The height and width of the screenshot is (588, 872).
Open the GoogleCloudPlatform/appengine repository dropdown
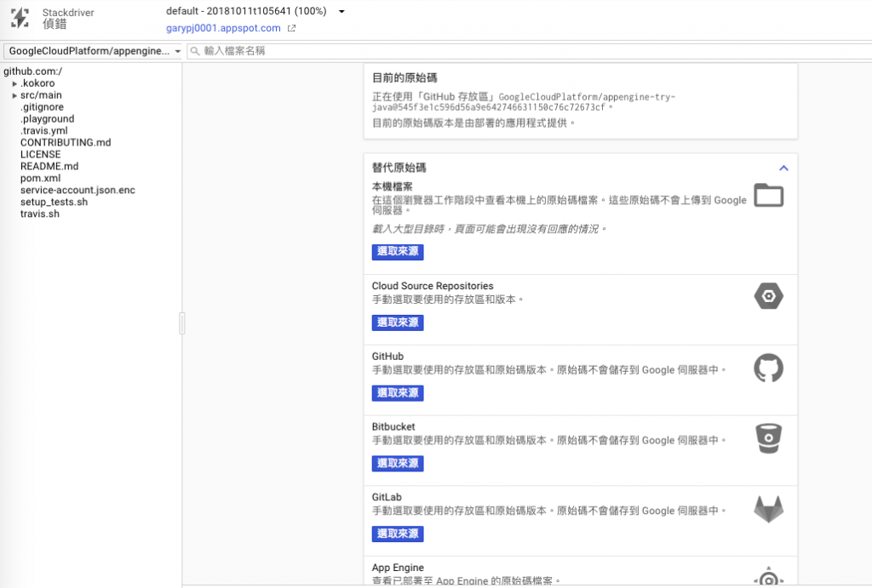pyautogui.click(x=93, y=51)
